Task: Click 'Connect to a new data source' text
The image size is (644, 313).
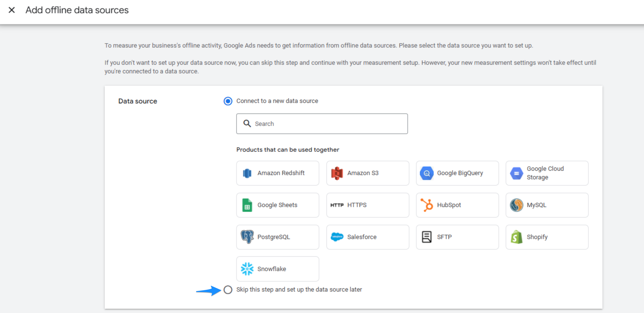Action: pos(277,101)
